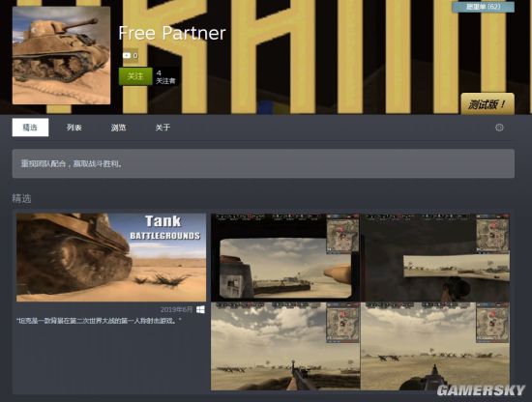
Task: Switch to the 浏览 browse tab
Action: (x=118, y=128)
